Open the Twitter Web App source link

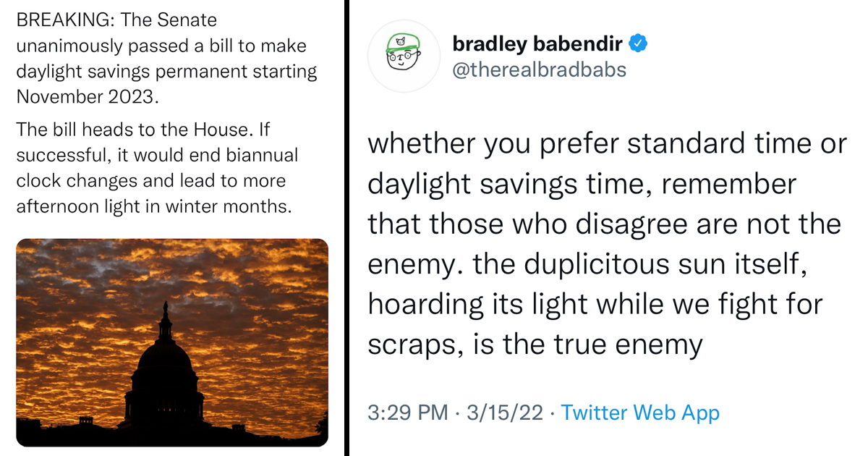coord(640,413)
